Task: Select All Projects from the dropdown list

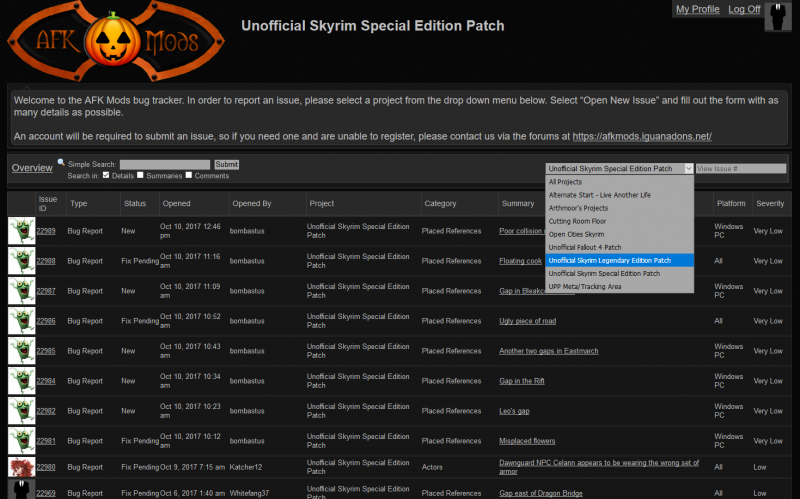Action: click(x=619, y=182)
